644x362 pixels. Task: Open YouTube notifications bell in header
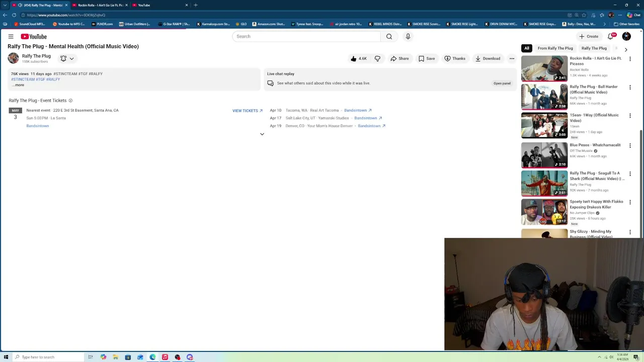tap(611, 36)
